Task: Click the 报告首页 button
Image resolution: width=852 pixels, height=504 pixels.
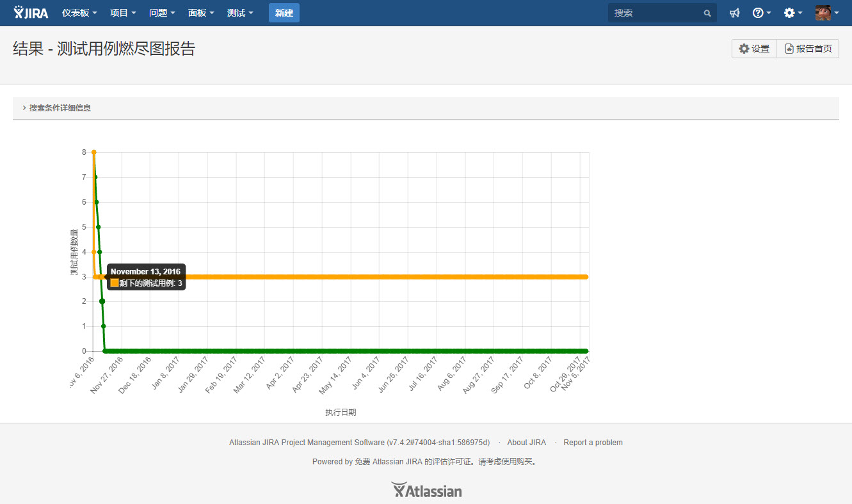Action: (x=808, y=49)
